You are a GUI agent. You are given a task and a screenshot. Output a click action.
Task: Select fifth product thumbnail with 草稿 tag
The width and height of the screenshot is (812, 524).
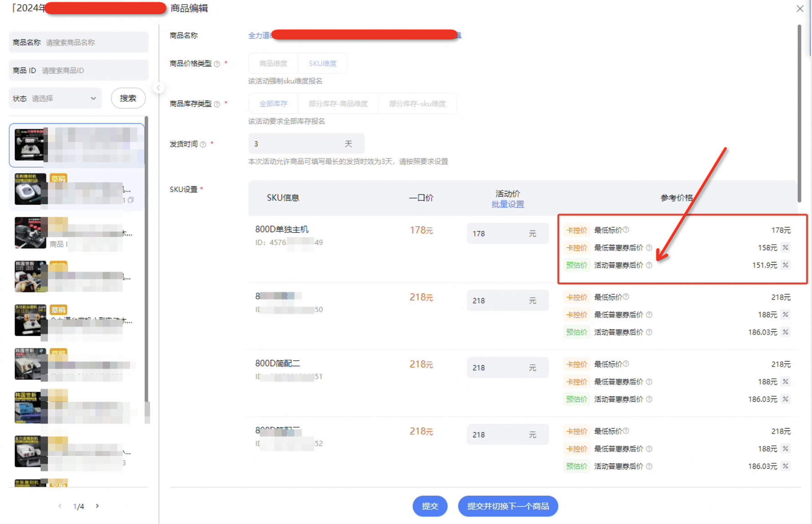coord(30,320)
